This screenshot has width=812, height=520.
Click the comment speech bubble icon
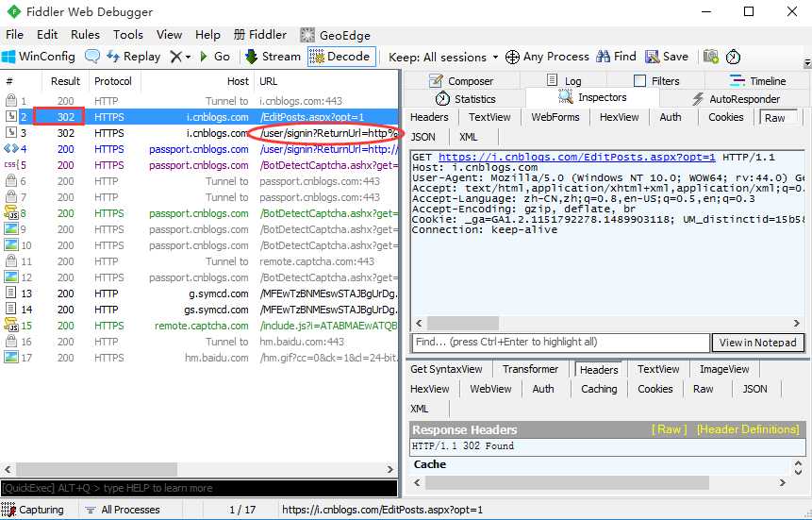pyautogui.click(x=92, y=57)
